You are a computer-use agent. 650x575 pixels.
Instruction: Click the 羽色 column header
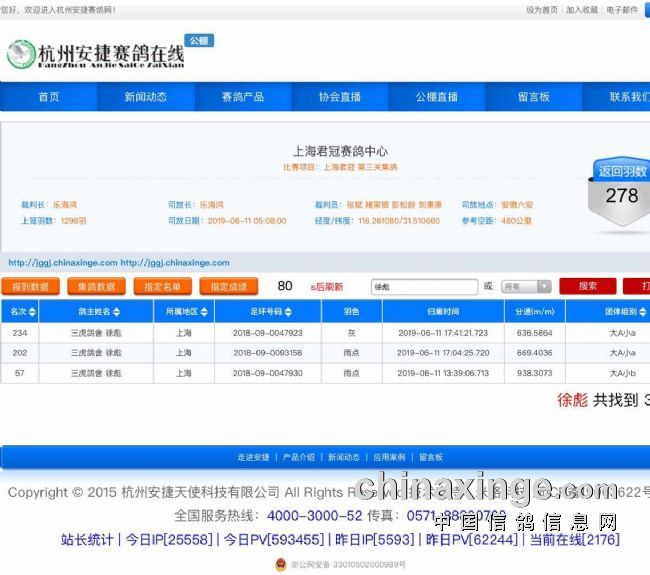click(x=352, y=312)
